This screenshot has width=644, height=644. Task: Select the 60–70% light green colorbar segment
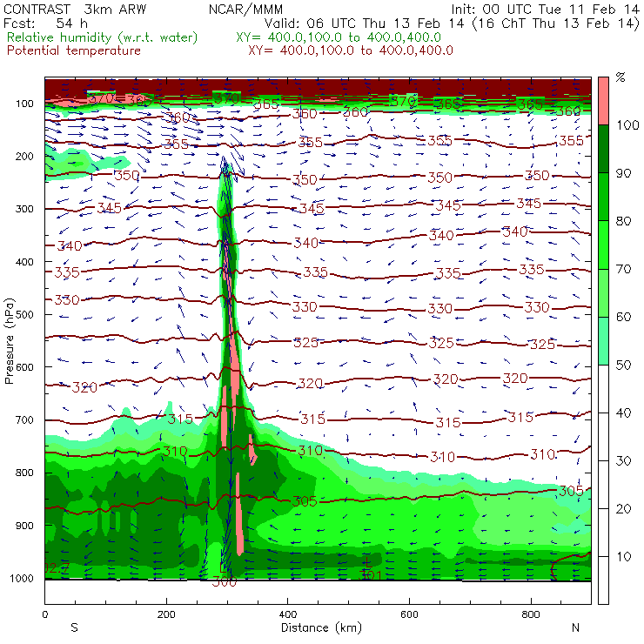click(603, 292)
